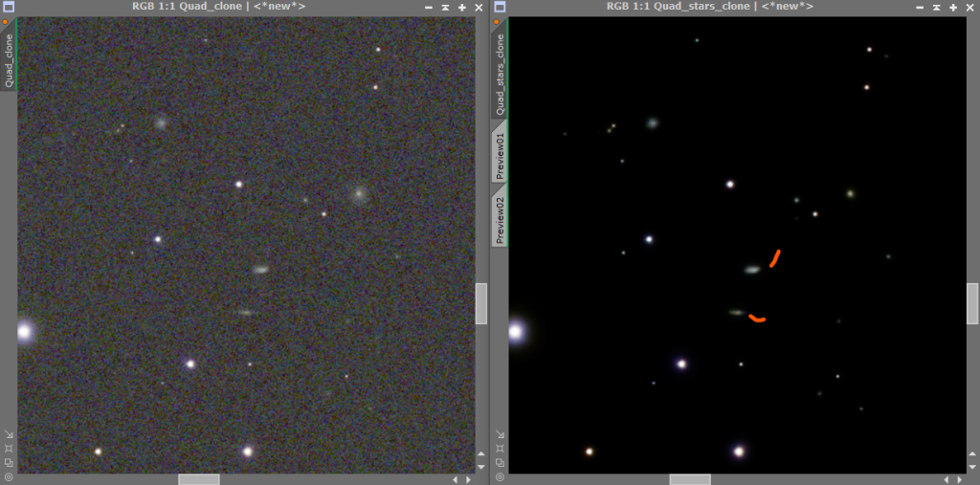The height and width of the screenshot is (485, 980).
Task: Switch to the Preview02 tab
Action: click(x=500, y=216)
